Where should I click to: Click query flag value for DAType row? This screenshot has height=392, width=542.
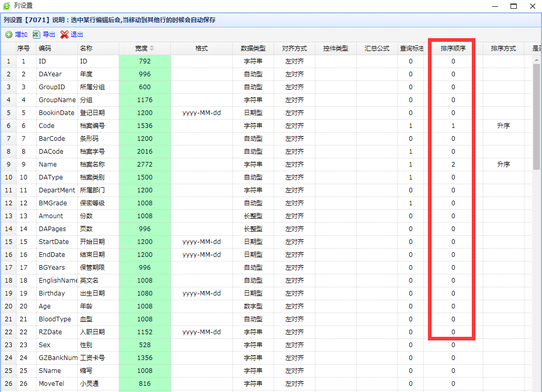pos(410,177)
